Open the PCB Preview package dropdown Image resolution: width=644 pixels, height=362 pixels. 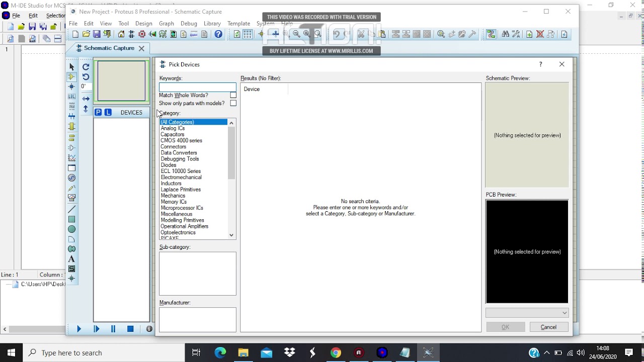click(x=527, y=313)
